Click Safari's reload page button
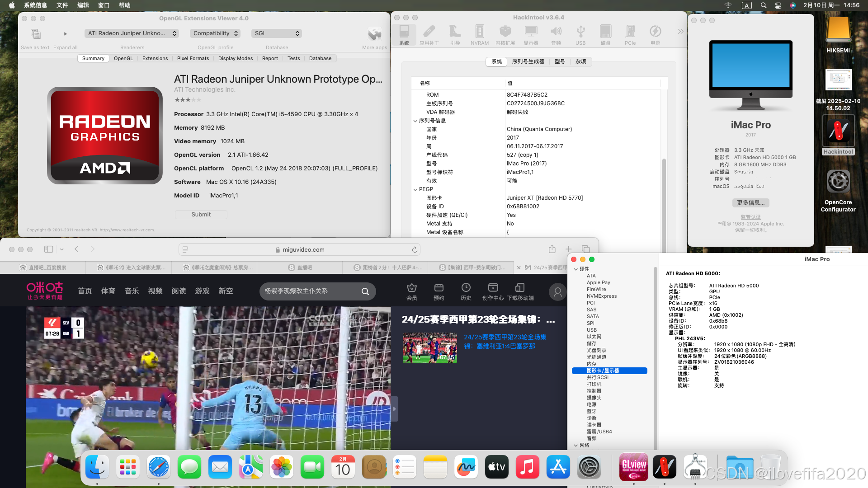Screen dimensions: 868x488 pyautogui.click(x=414, y=249)
